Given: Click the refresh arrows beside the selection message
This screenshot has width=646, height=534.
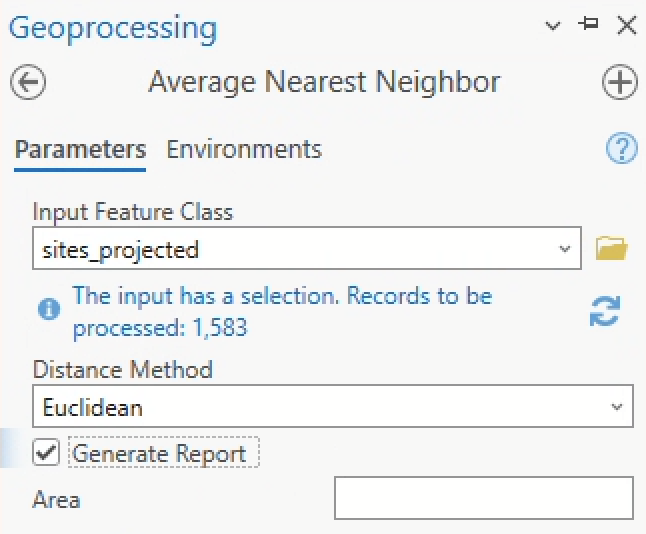Looking at the screenshot, I should pos(604,312).
